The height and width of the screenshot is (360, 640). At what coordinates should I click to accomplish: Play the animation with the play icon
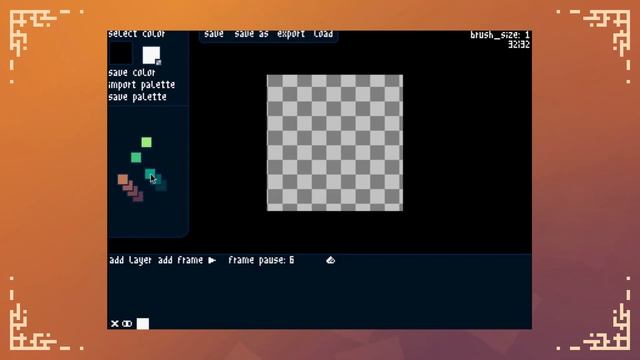coord(212,260)
